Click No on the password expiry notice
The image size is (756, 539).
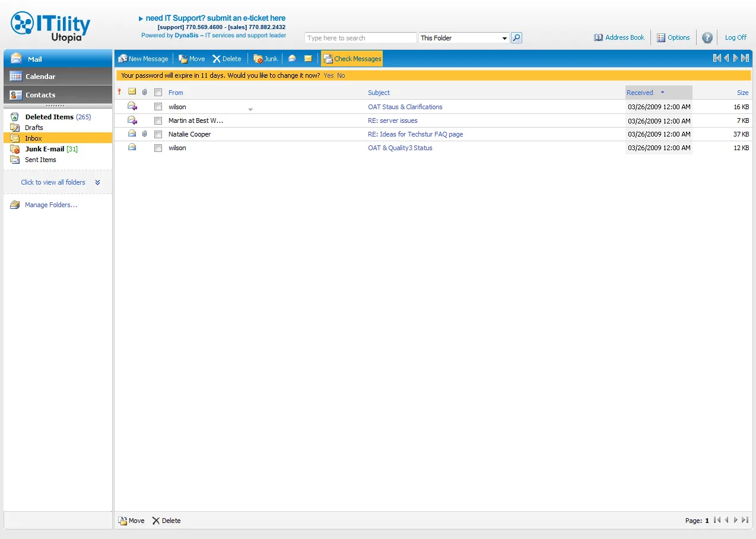[x=341, y=75]
